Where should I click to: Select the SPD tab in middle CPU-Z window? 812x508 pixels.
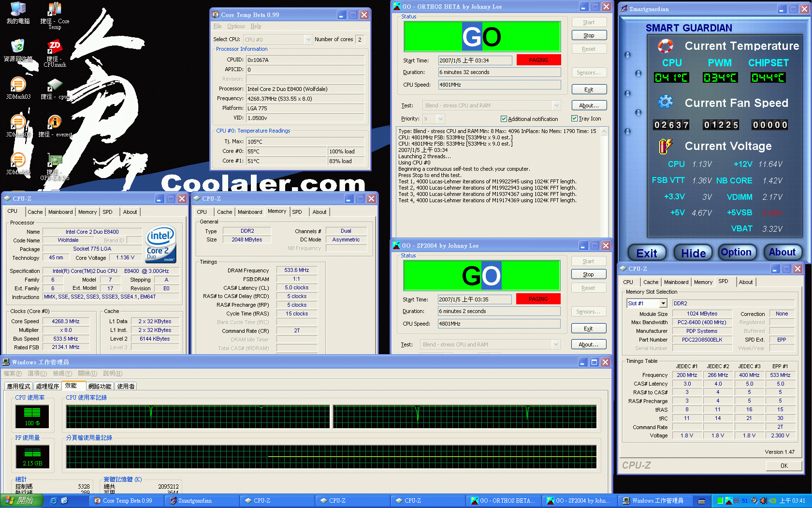pos(297,212)
